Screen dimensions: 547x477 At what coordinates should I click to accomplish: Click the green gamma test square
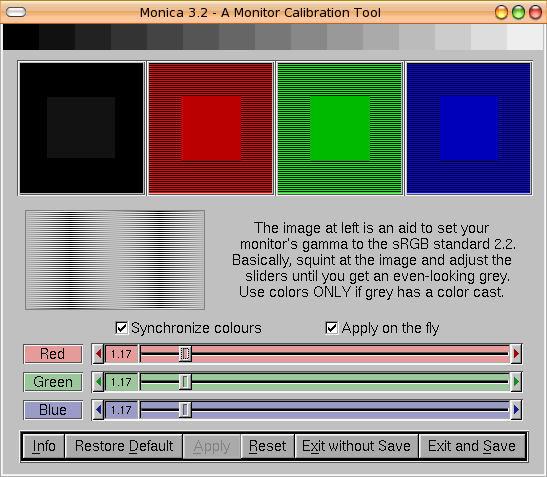[340, 128]
